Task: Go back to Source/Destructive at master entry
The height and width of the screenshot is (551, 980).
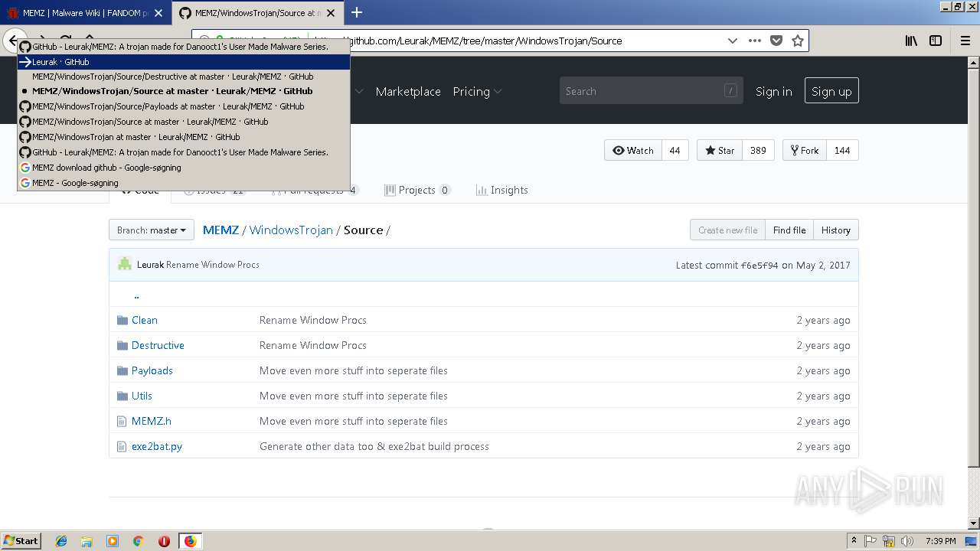Action: click(184, 77)
